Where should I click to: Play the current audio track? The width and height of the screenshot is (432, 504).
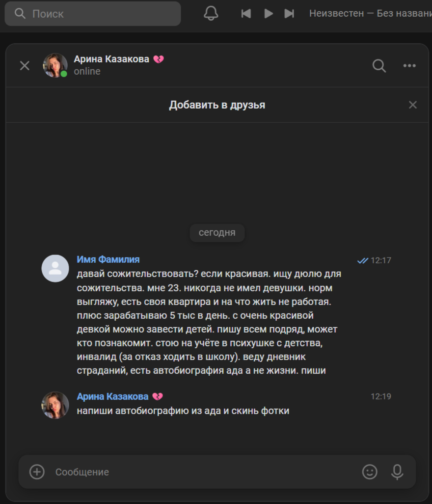tap(268, 14)
